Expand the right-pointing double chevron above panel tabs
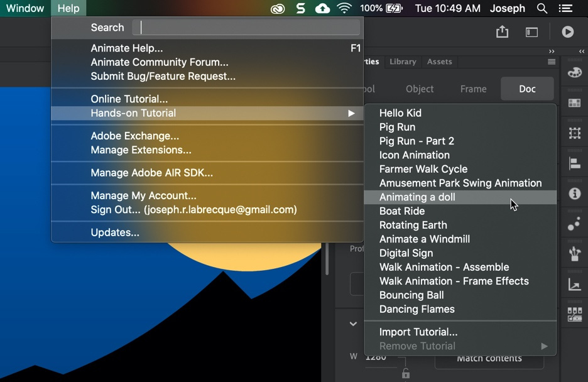588x382 pixels. (552, 52)
